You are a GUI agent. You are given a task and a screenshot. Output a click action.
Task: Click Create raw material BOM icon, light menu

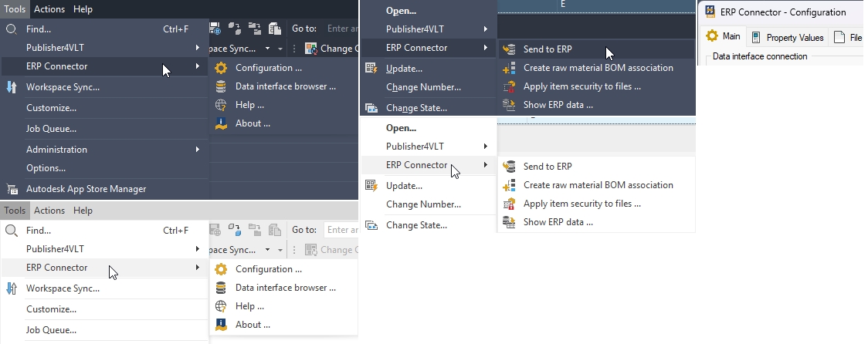509,185
